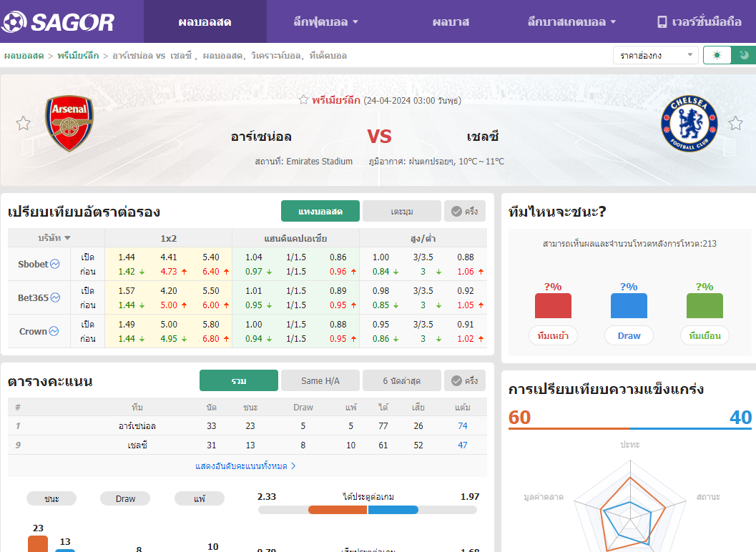Viewport: 756px width, 552px height.
Task: Vote for the away team
Action: (705, 335)
